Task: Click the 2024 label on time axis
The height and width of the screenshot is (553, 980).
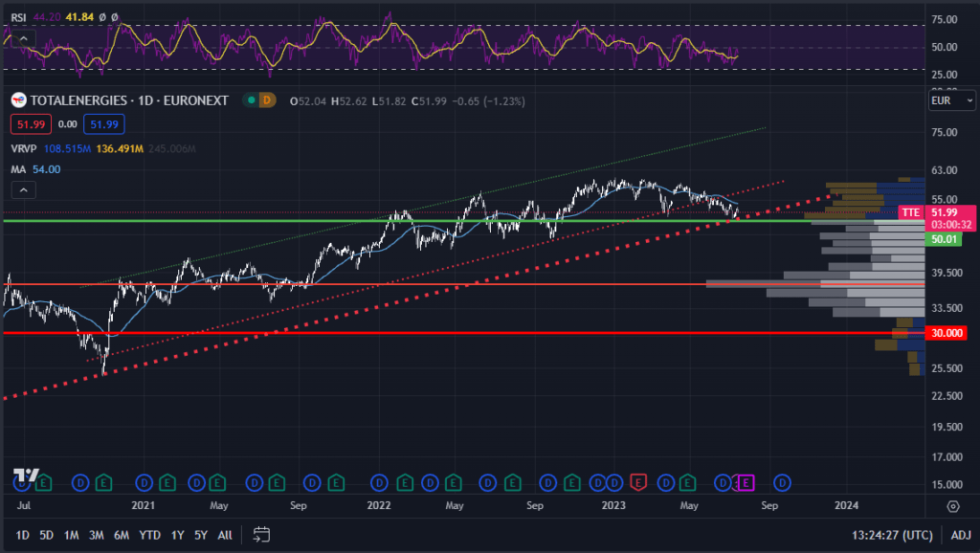Action: click(x=846, y=505)
